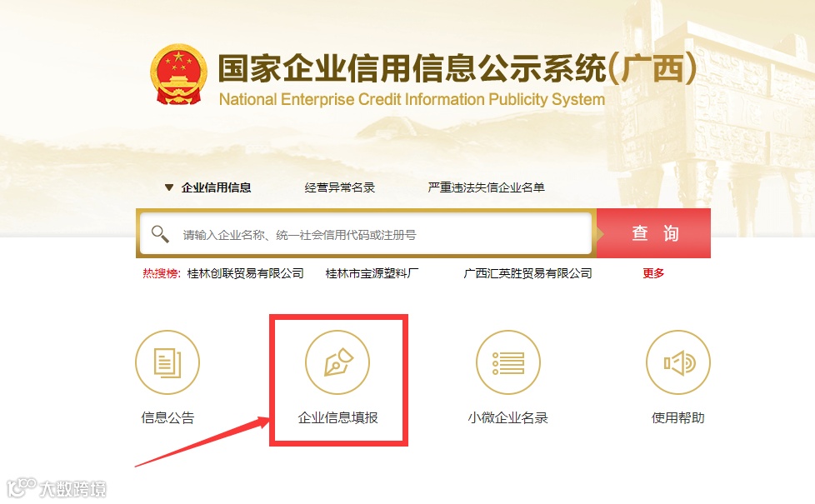Viewport: 815px width, 504px height.
Task: Click the 小微企业名录 text label
Action: (507, 417)
